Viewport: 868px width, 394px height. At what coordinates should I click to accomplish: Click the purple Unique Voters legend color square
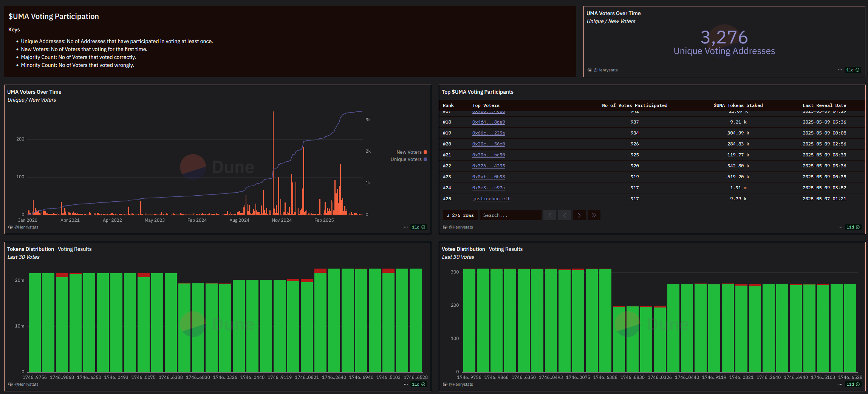click(x=425, y=159)
